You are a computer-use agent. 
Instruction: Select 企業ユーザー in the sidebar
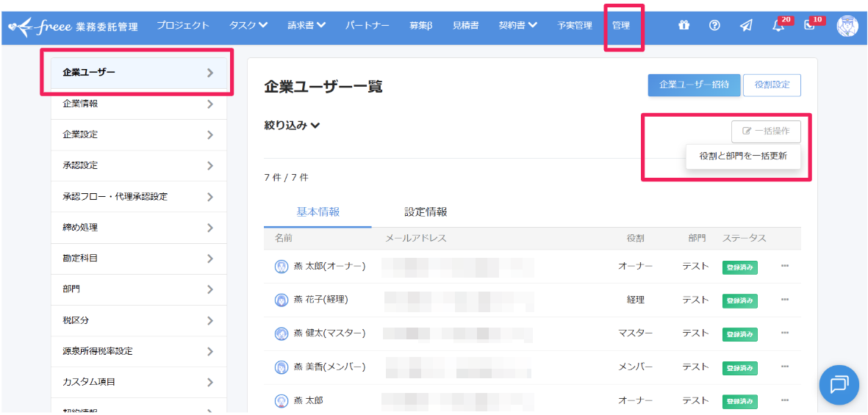point(138,73)
